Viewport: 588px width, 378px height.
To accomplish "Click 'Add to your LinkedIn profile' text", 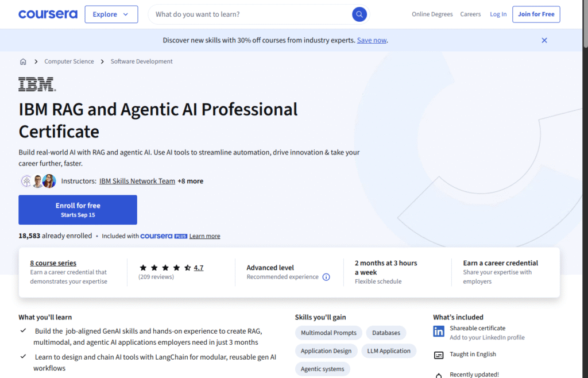I will tap(487, 338).
